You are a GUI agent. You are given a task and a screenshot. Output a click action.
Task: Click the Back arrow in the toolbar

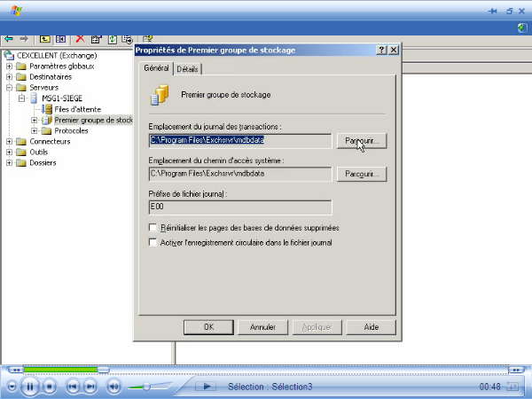[9, 39]
